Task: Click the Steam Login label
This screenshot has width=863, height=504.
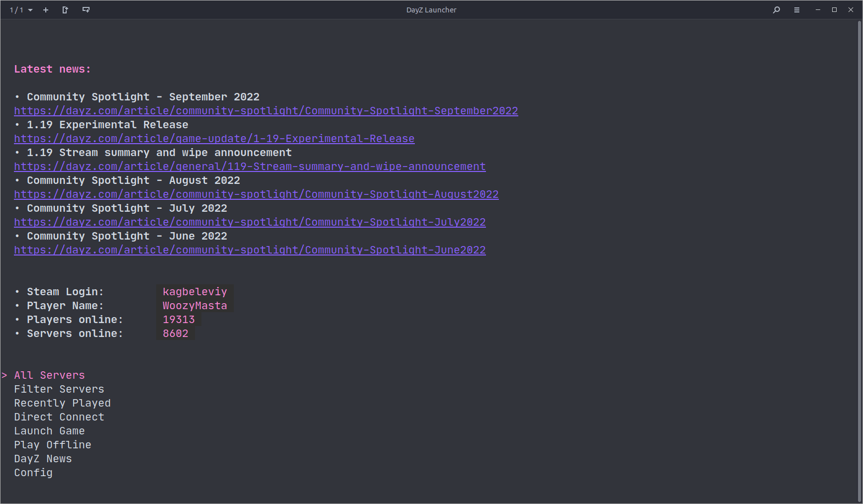Action: point(65,292)
